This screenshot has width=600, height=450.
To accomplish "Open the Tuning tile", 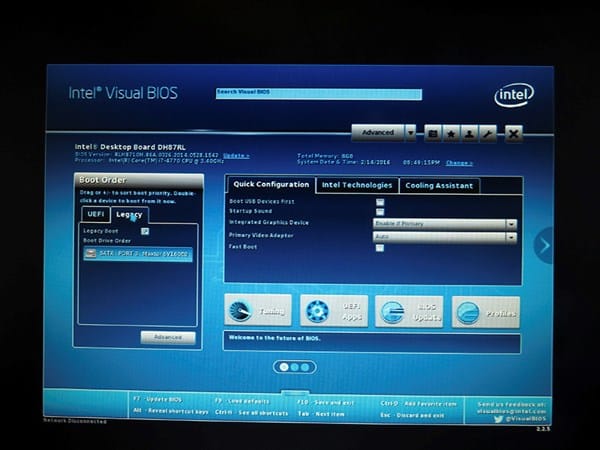I will pos(258,310).
